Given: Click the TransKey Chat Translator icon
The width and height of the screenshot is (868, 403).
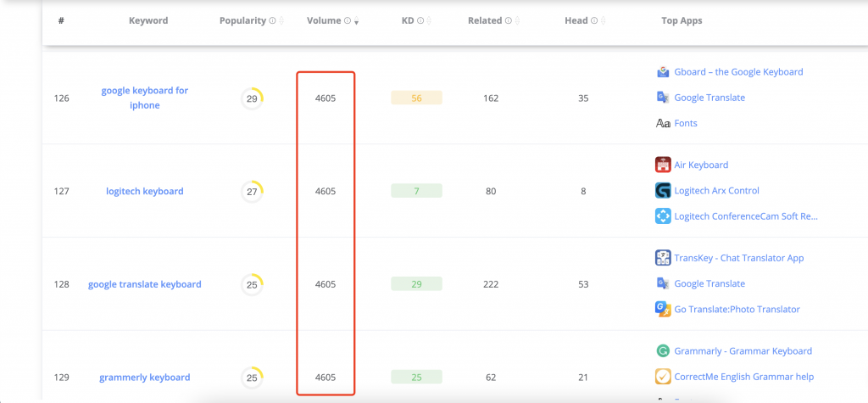Looking at the screenshot, I should [x=663, y=258].
